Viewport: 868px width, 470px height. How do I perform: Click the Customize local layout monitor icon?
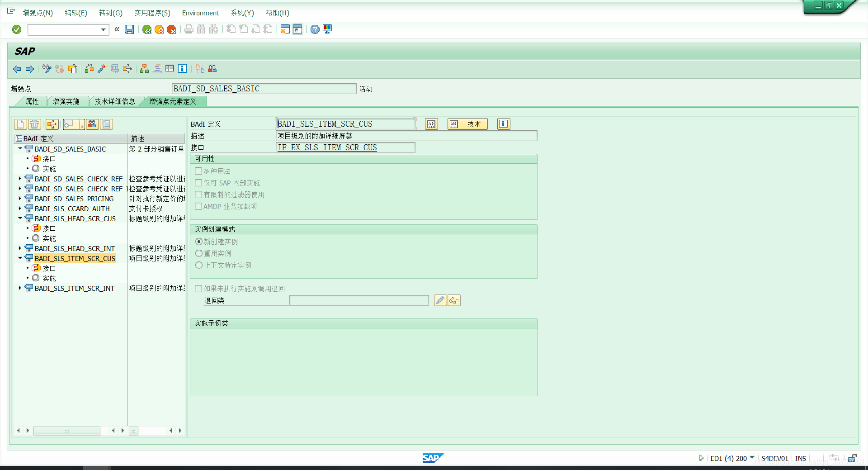pyautogui.click(x=327, y=29)
